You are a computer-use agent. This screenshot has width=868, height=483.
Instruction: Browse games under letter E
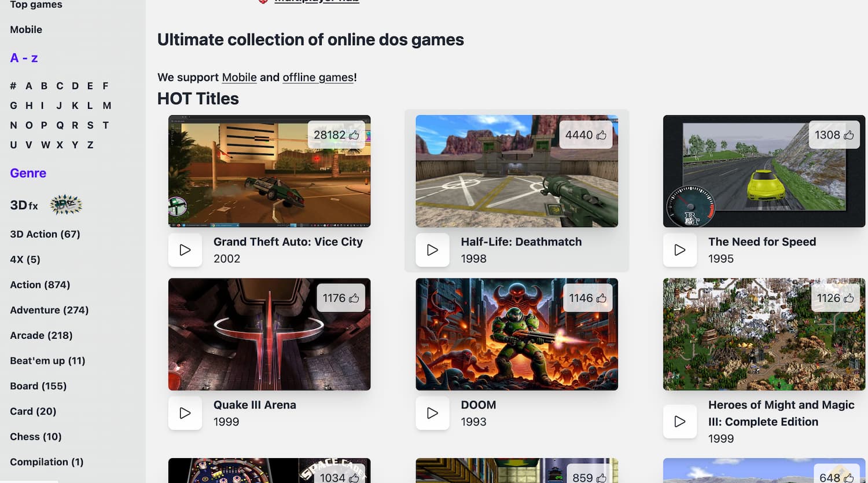[90, 86]
